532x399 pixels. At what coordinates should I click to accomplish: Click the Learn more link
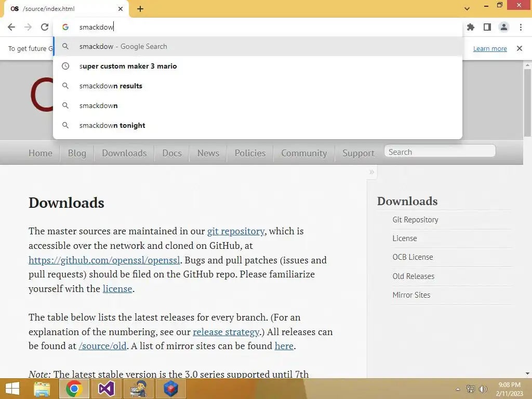point(490,48)
